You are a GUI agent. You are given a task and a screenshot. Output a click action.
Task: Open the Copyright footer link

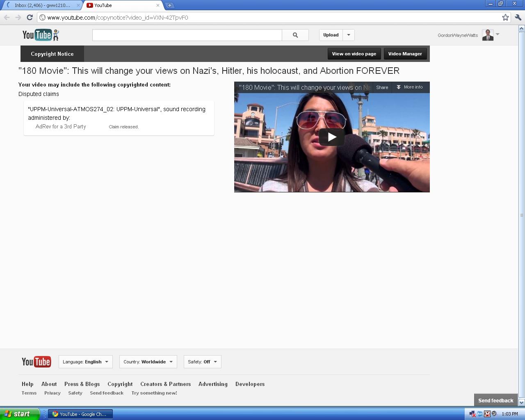click(120, 384)
